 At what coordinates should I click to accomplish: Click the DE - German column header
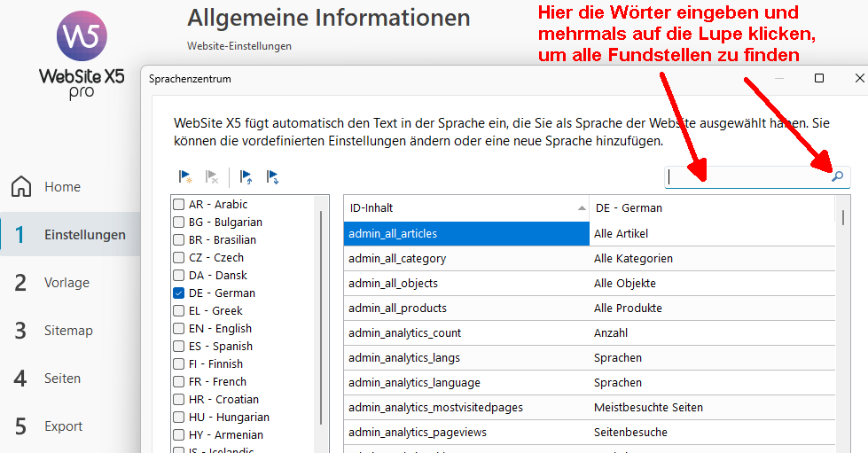click(711, 208)
